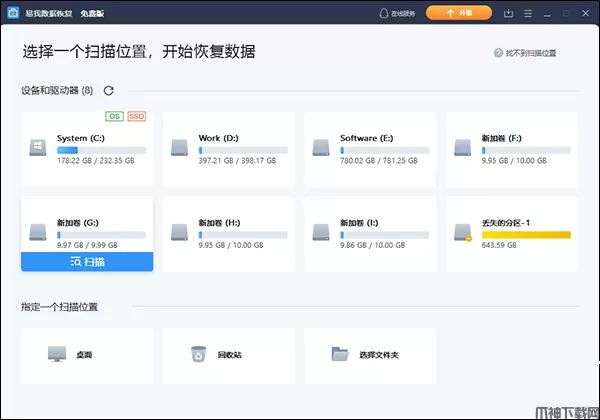Click the orange 升级 upgrade button

click(458, 13)
